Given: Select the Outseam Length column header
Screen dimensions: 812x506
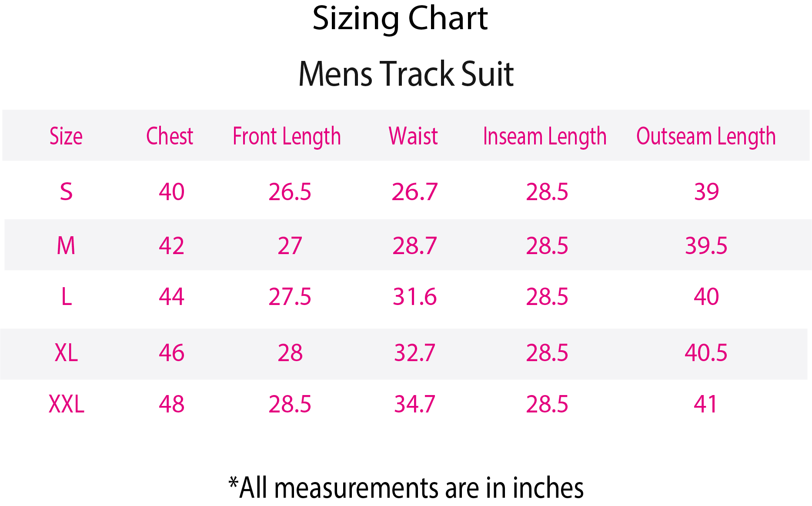Looking at the screenshot, I should click(x=706, y=137).
